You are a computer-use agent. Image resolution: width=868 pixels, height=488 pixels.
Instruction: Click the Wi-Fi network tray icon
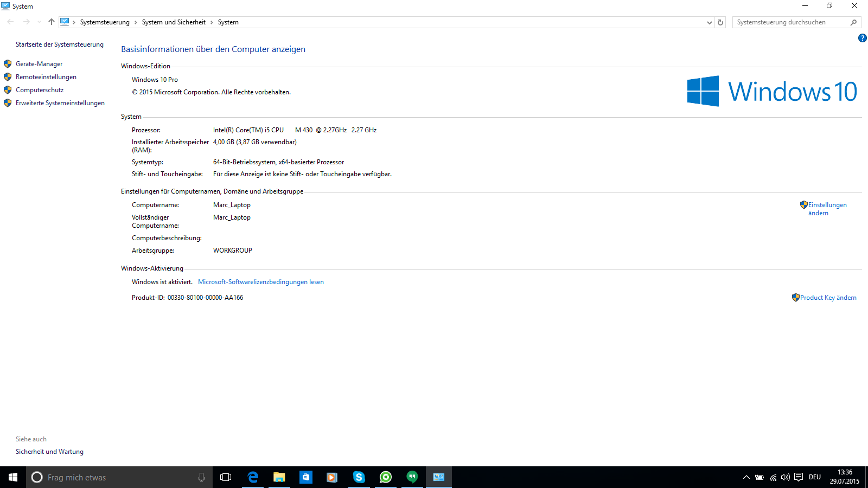pos(773,477)
